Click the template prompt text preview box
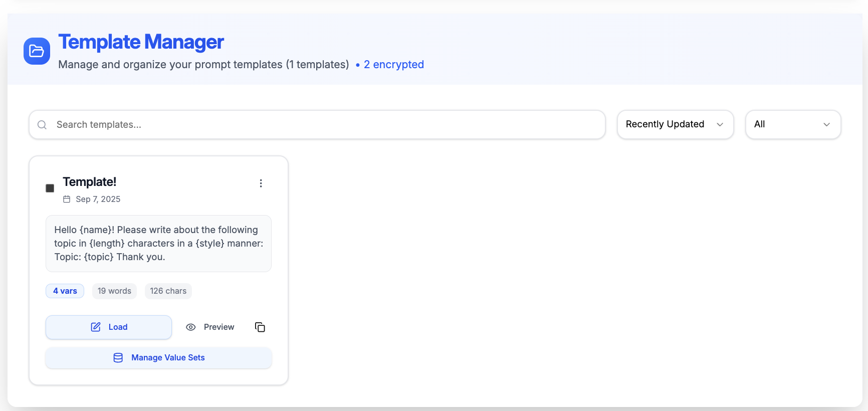The height and width of the screenshot is (411, 868). pyautogui.click(x=158, y=244)
